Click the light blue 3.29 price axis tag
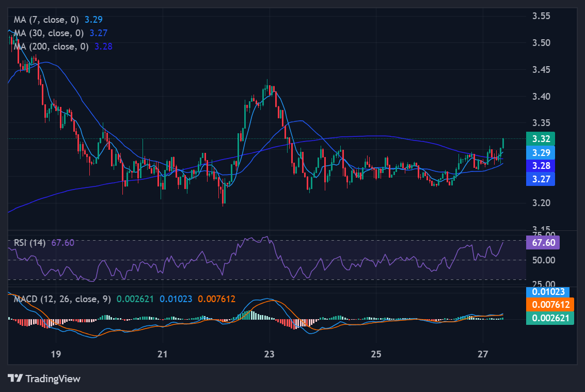This screenshot has width=585, height=392. click(x=540, y=152)
